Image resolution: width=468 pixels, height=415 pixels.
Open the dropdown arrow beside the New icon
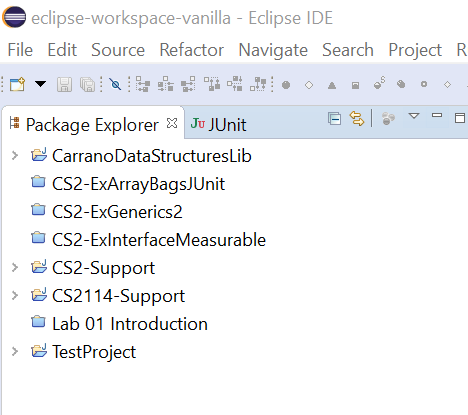click(41, 84)
